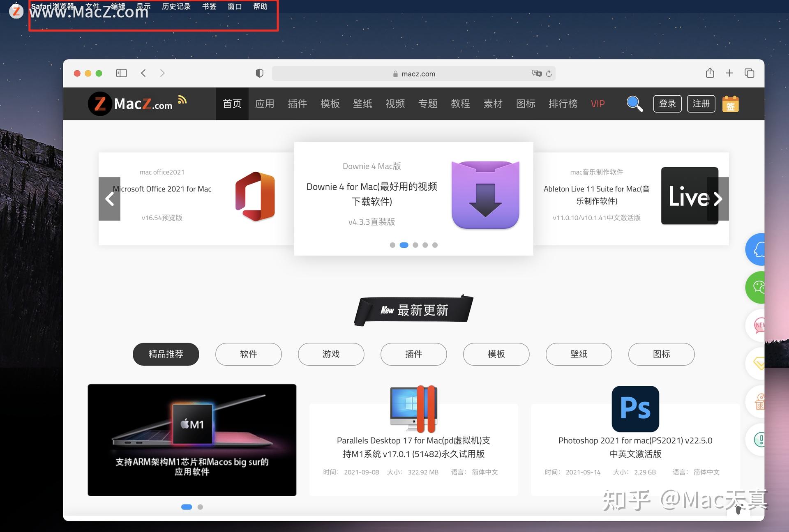This screenshot has width=789, height=532.
Task: Select the third carousel pagination dot
Action: click(x=415, y=245)
